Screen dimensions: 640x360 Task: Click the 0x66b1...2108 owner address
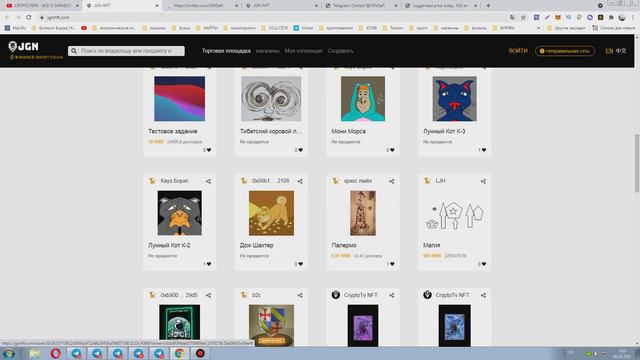coord(271,181)
